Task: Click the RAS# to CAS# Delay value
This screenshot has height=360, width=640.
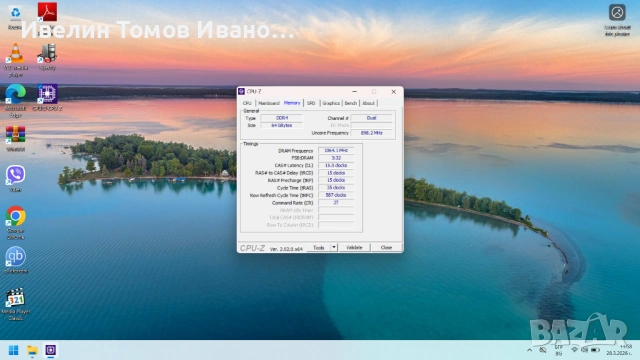Action: 336,173
